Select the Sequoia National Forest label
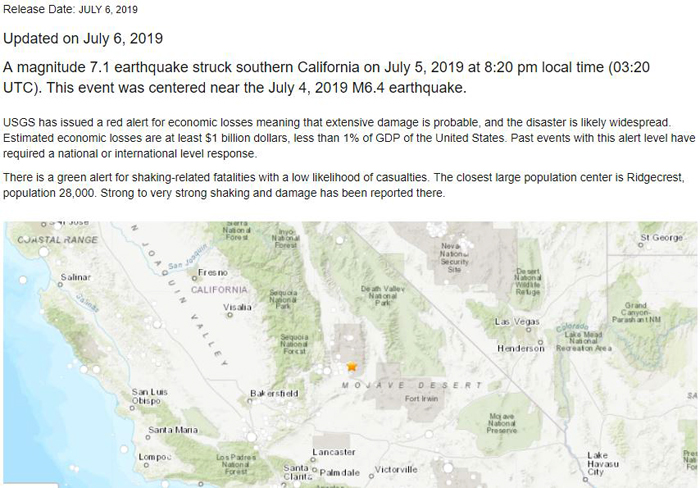The width and height of the screenshot is (700, 488). [x=294, y=344]
